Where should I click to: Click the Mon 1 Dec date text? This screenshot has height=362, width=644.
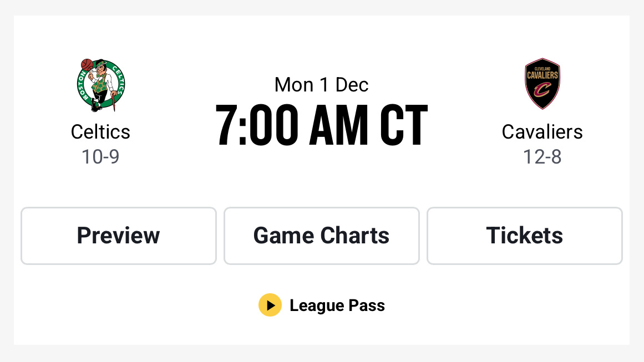322,84
